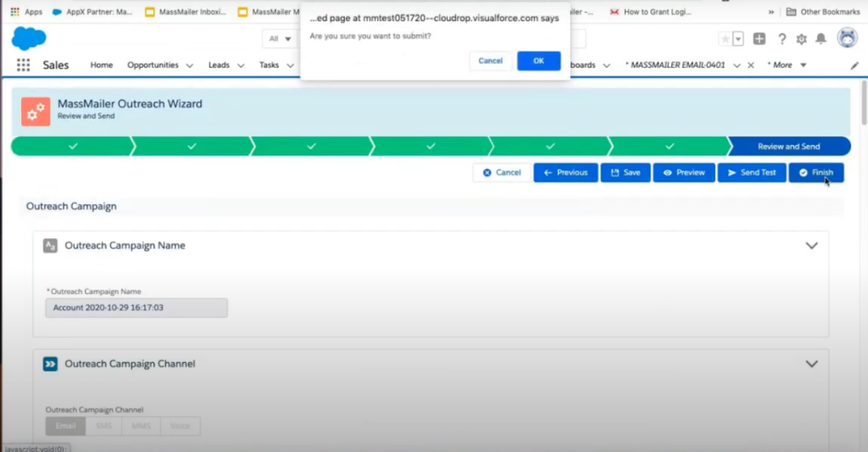Screen dimensions: 868x452
Task: Click the Salesforce cloud logo
Action: (29, 38)
